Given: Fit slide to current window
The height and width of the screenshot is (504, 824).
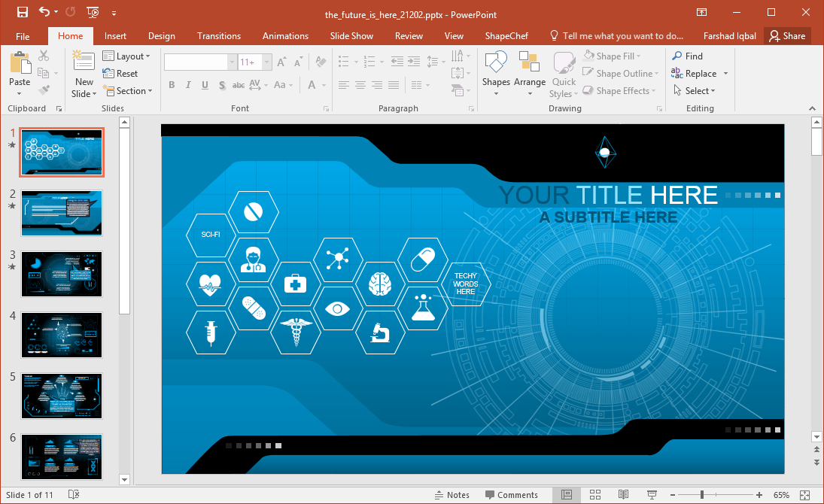Looking at the screenshot, I should (804, 494).
